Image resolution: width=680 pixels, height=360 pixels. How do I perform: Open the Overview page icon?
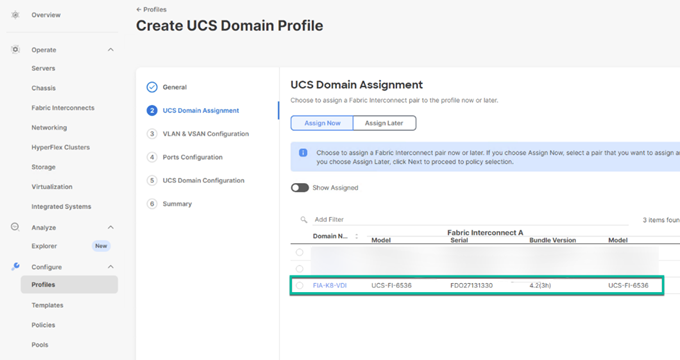tap(15, 15)
